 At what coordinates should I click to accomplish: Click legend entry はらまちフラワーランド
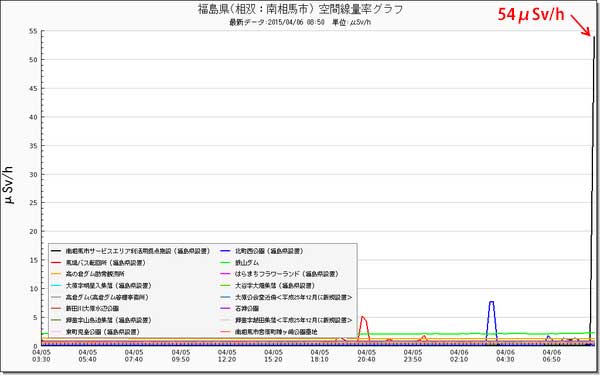[x=287, y=274]
